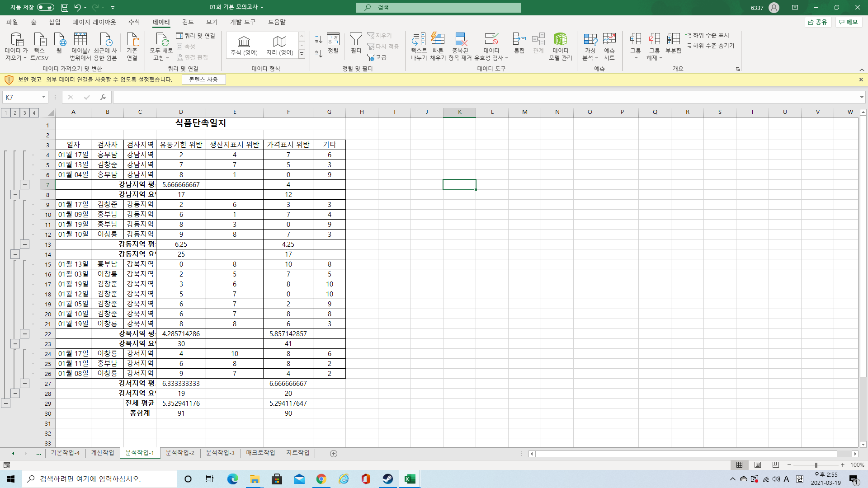
Task: Click the 공유 (Share) button
Action: [818, 22]
